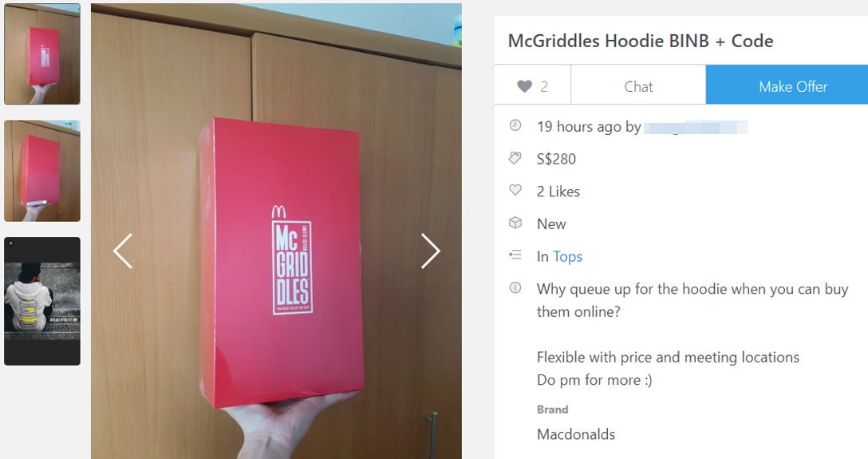Select the second angled box thumbnail

[x=42, y=171]
